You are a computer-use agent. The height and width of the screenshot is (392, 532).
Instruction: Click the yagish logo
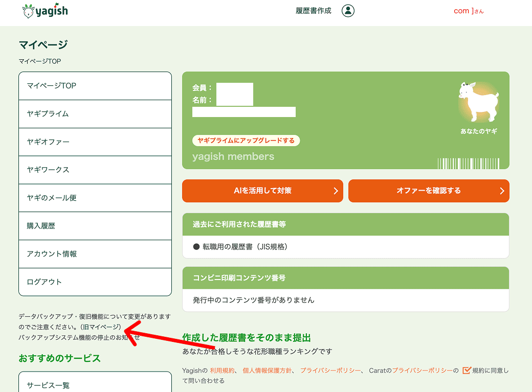point(45,11)
